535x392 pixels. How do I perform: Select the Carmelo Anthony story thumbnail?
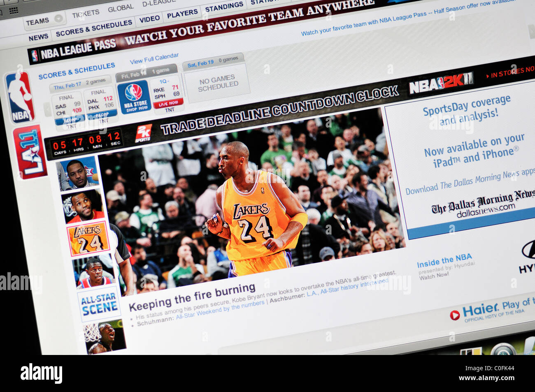tap(78, 174)
